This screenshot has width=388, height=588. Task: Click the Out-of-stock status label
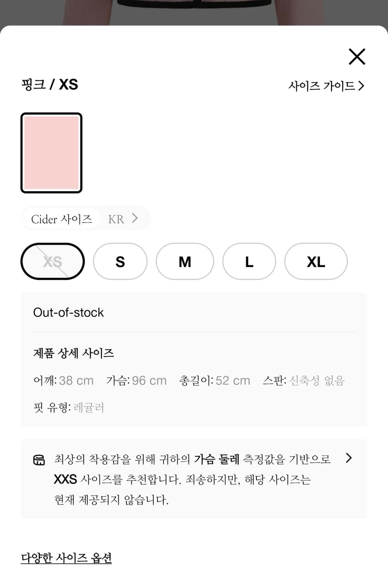pyautogui.click(x=69, y=312)
